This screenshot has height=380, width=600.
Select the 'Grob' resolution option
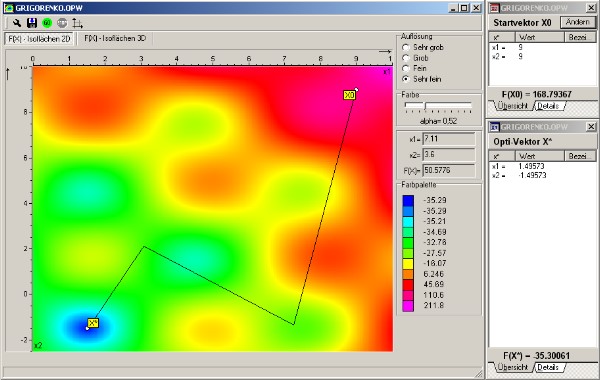pyautogui.click(x=406, y=58)
